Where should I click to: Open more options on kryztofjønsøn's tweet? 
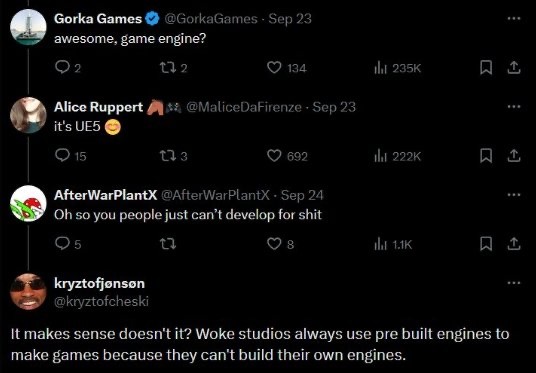[514, 283]
